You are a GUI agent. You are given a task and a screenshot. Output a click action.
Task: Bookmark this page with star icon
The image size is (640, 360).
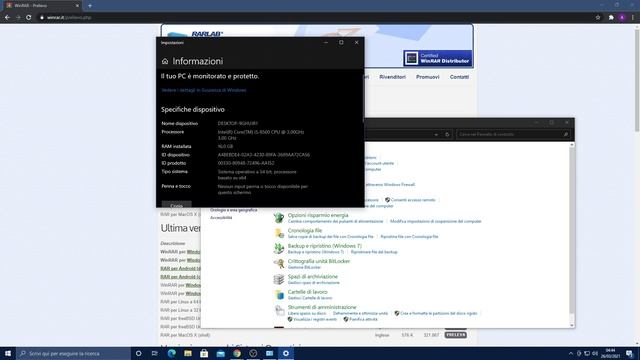pyautogui.click(x=598, y=18)
